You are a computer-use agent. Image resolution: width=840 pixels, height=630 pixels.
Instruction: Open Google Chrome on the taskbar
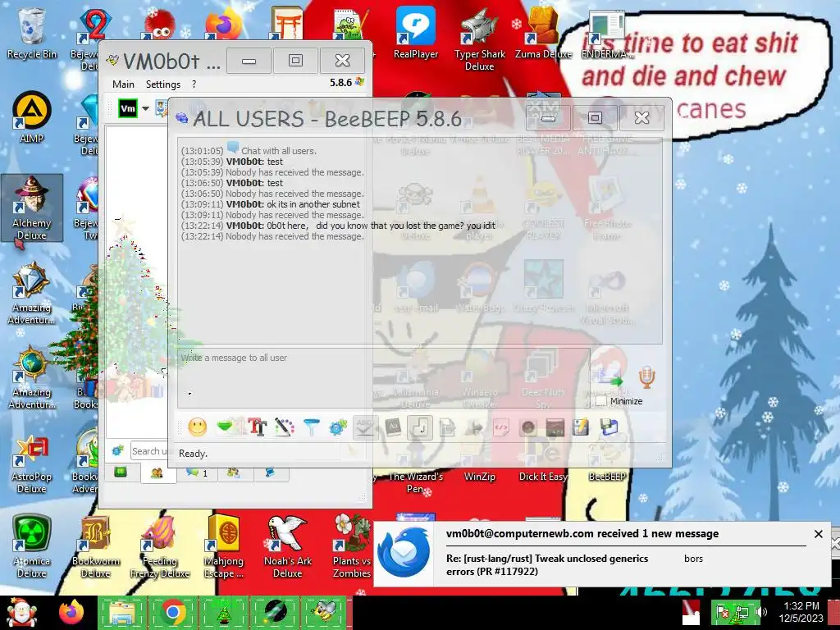point(172,613)
